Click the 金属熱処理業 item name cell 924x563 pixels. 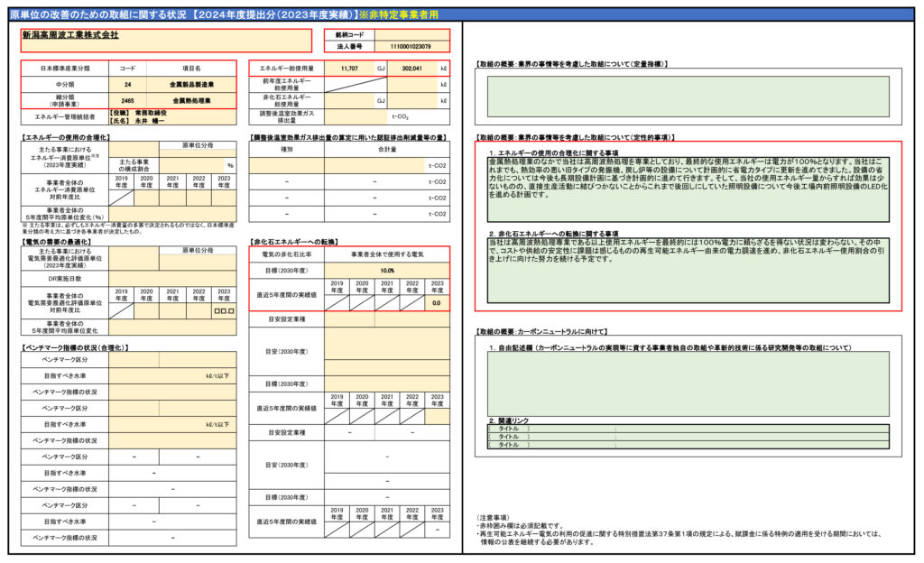coord(191,101)
